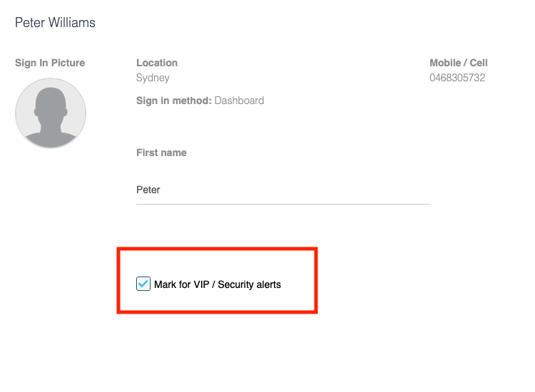Screen dimensions: 535x392
Task: Click the Mobile / Cell label
Action: (458, 63)
